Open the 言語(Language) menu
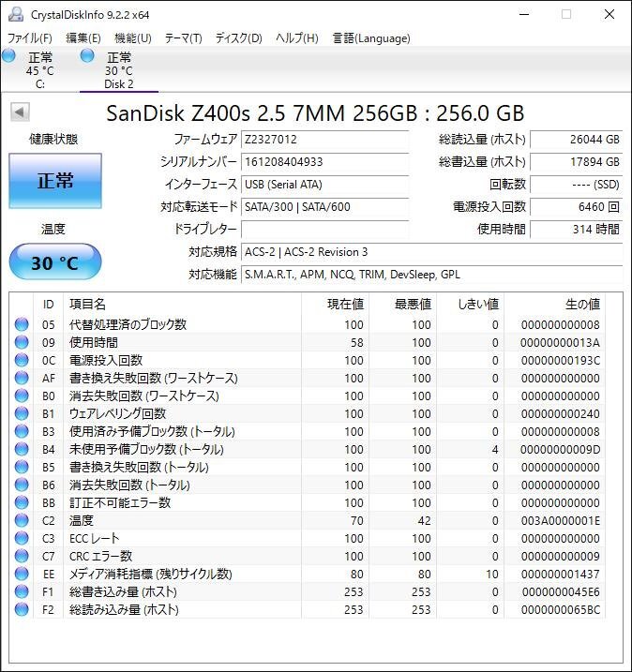The width and height of the screenshot is (632, 672). pos(371,38)
